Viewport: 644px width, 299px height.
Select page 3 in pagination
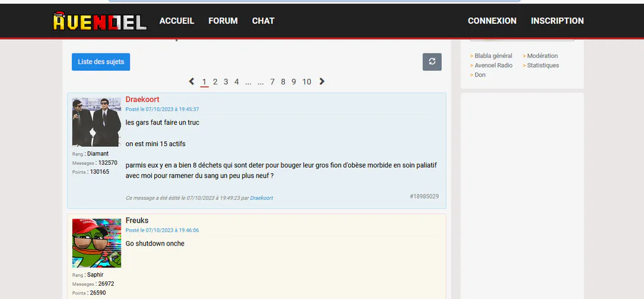tap(226, 82)
